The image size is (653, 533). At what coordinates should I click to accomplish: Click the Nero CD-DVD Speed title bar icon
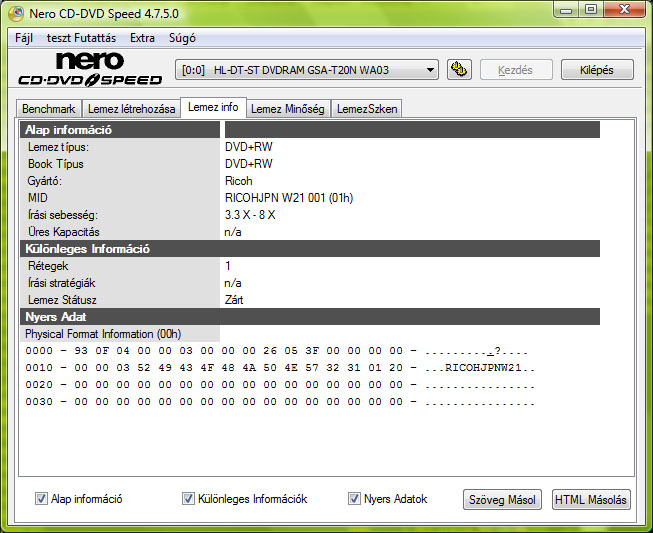17,13
